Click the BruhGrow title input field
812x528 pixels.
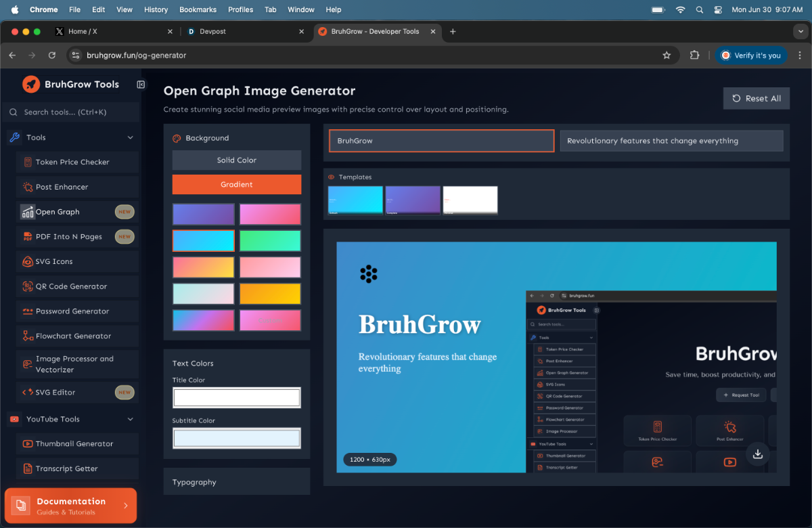pyautogui.click(x=441, y=141)
